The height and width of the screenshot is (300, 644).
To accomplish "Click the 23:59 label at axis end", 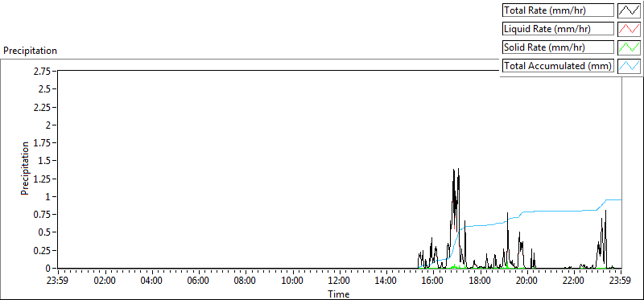I will pyautogui.click(x=621, y=282).
